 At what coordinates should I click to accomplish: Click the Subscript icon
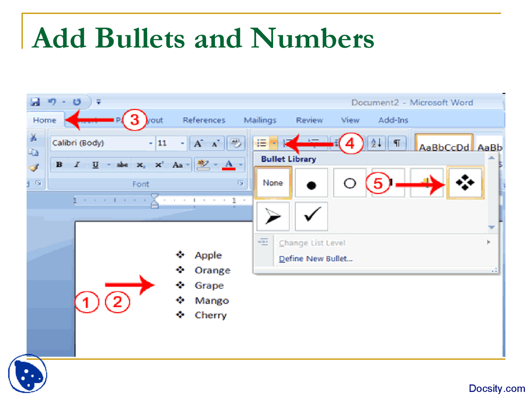140,165
